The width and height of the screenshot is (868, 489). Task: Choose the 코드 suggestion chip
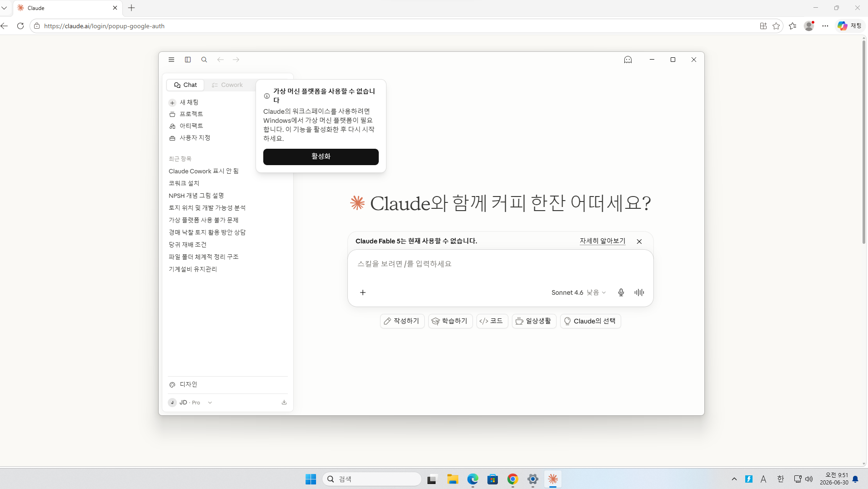coord(492,321)
